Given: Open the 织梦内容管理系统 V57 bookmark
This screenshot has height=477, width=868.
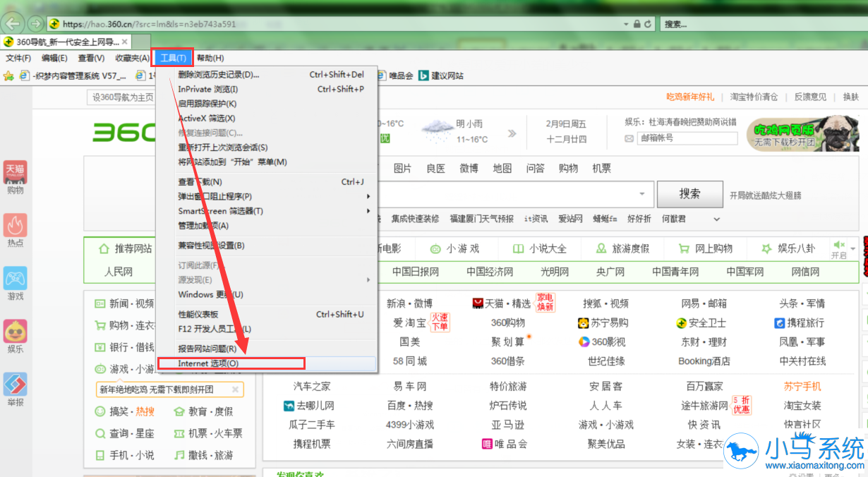Looking at the screenshot, I should point(72,76).
